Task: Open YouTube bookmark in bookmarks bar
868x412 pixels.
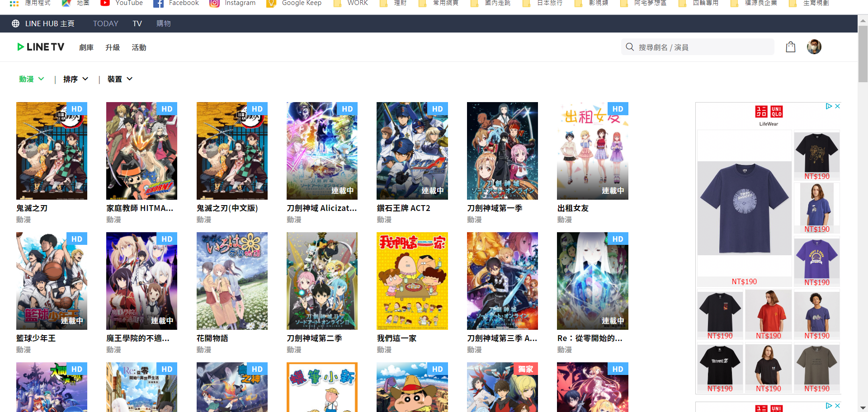Action: click(122, 3)
